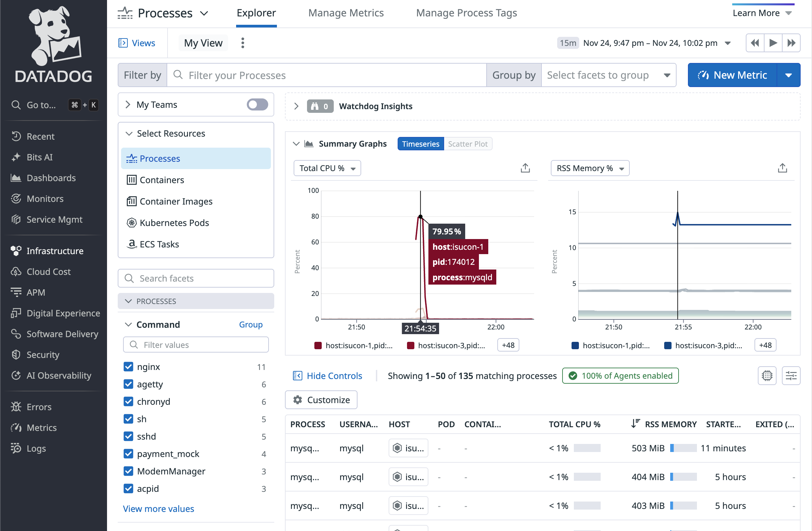Uncheck the payment_mock command checkbox
The image size is (812, 531).
pos(128,454)
